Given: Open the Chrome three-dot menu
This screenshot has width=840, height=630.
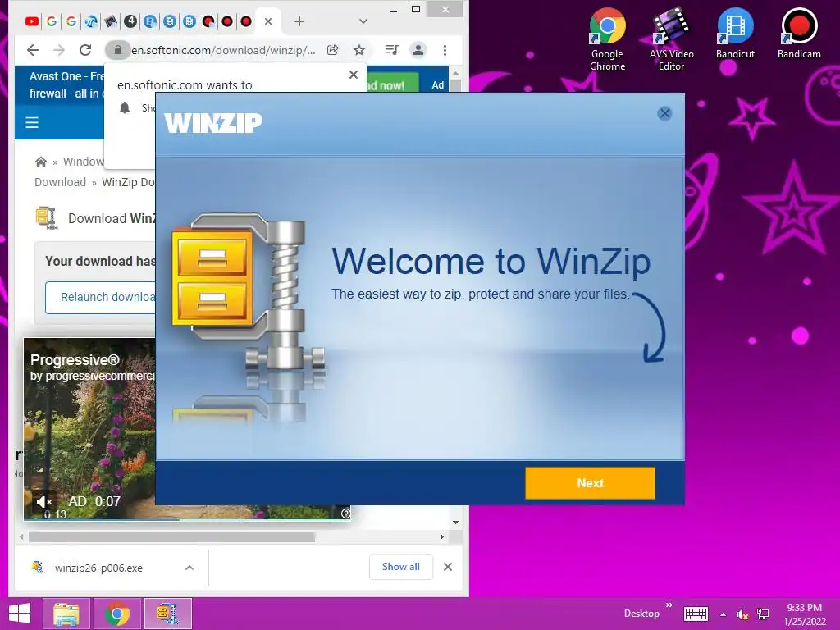Looking at the screenshot, I should [x=445, y=50].
